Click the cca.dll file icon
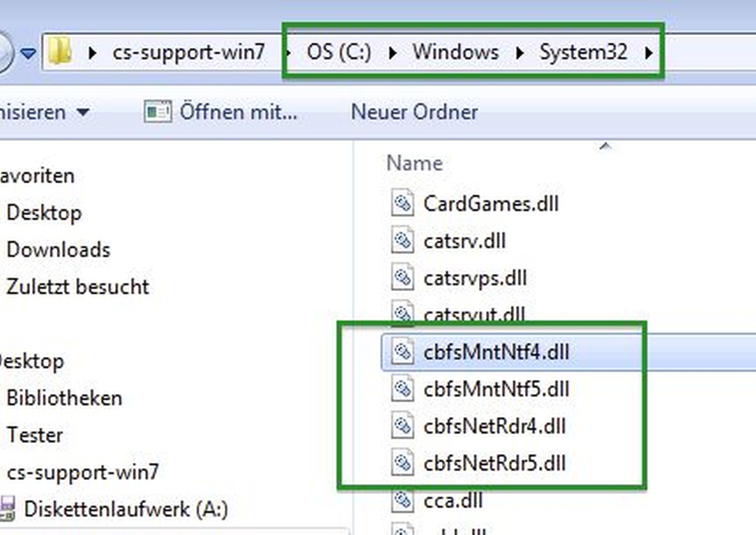Viewport: 756px width, 535px height. [402, 500]
